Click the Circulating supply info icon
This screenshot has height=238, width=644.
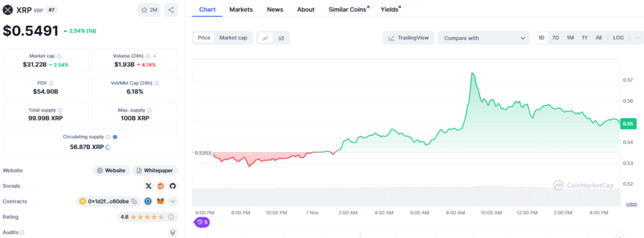click(108, 137)
